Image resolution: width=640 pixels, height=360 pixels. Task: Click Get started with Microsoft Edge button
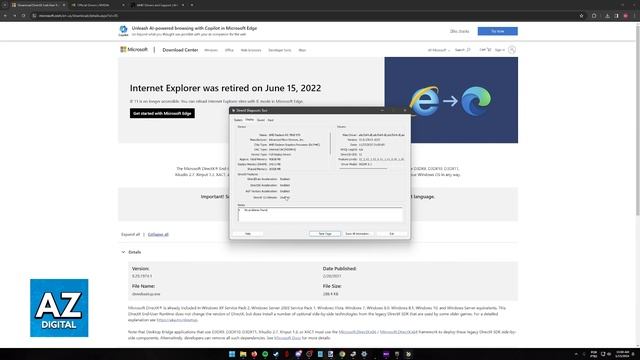[162, 113]
